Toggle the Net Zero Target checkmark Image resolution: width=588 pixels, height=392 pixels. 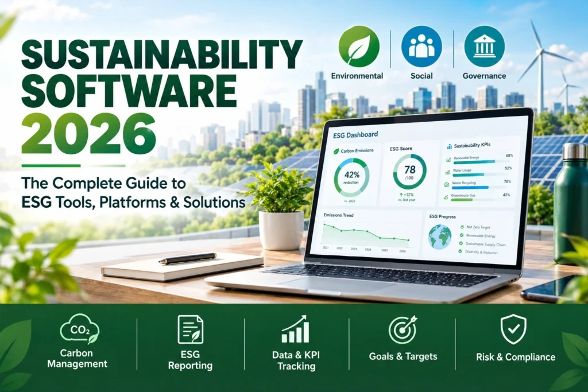click(462, 227)
